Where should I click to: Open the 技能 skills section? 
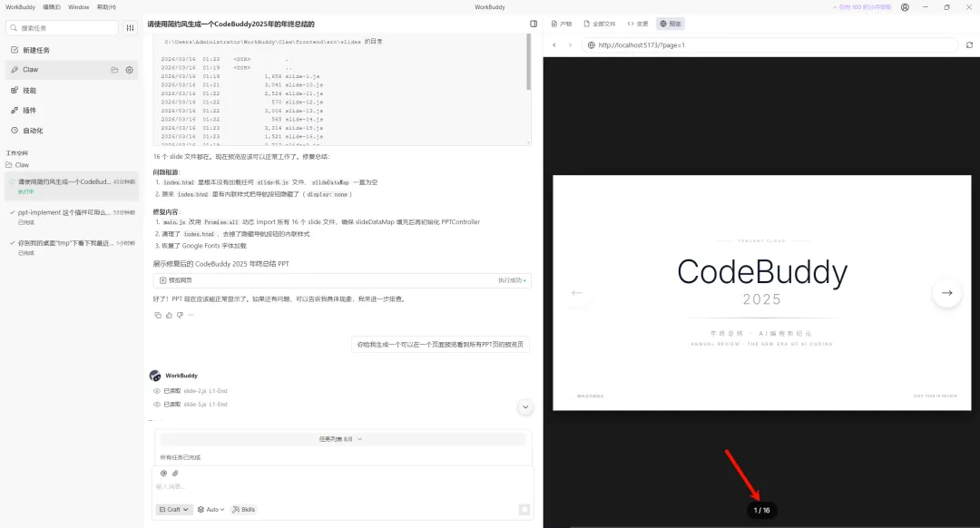(72, 90)
